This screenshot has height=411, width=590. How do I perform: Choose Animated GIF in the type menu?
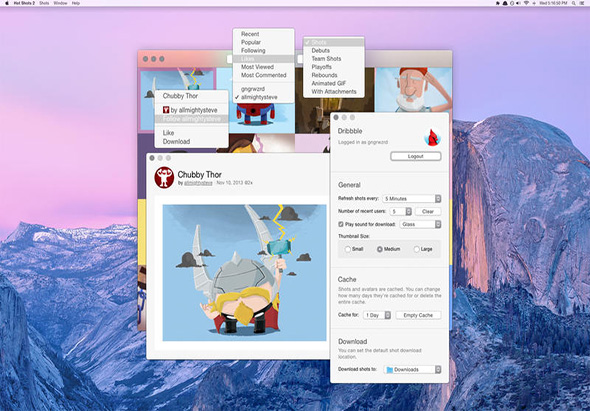(x=334, y=84)
